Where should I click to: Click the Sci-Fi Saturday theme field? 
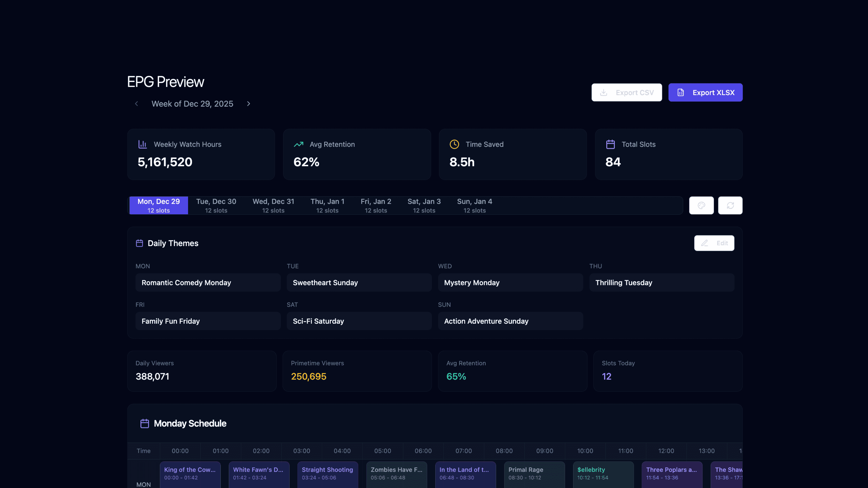(x=359, y=321)
